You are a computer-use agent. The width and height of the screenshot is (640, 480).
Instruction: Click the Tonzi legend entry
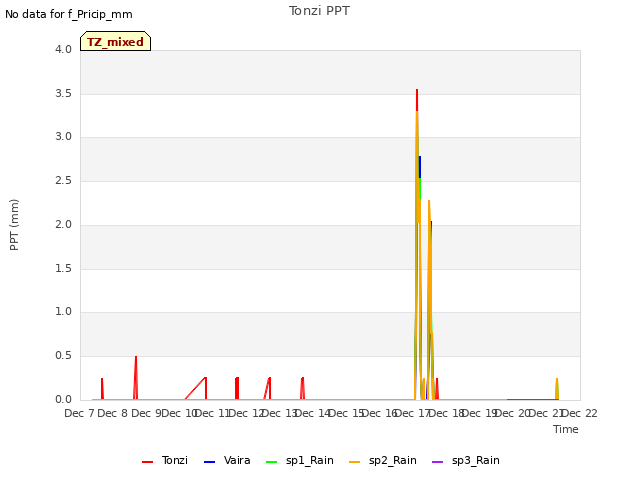click(x=164, y=460)
